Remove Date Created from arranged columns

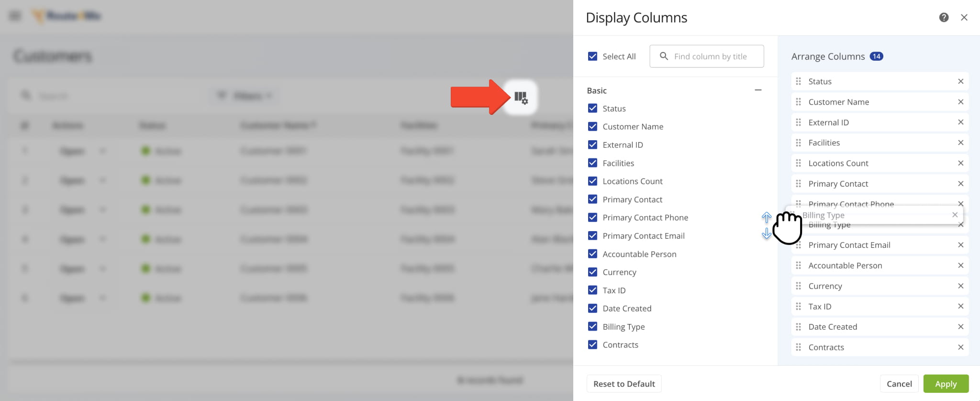pos(960,327)
